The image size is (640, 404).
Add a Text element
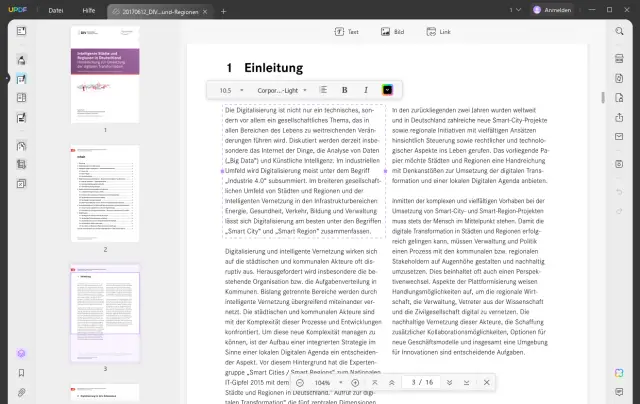pyautogui.click(x=347, y=32)
